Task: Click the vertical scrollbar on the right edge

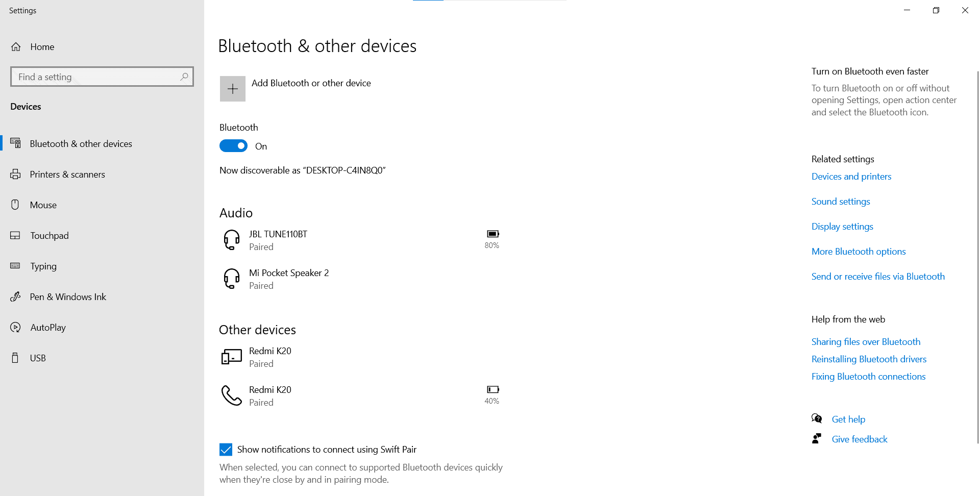Action: click(x=977, y=255)
